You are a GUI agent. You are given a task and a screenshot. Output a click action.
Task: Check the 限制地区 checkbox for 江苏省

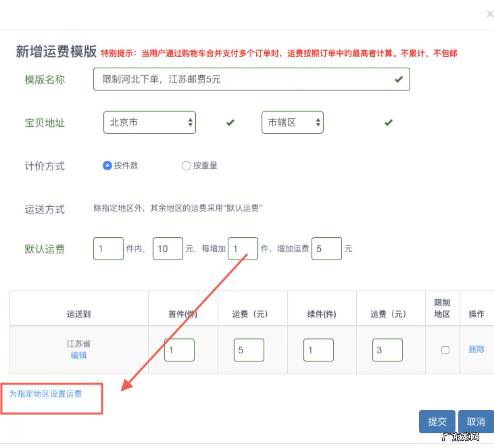click(445, 350)
